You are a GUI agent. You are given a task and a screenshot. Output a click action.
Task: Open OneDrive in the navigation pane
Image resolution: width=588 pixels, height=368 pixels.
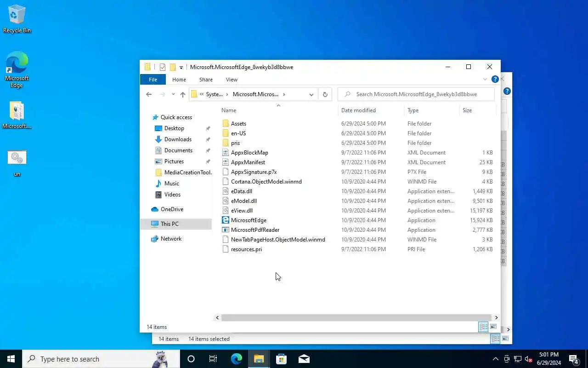[x=172, y=209]
